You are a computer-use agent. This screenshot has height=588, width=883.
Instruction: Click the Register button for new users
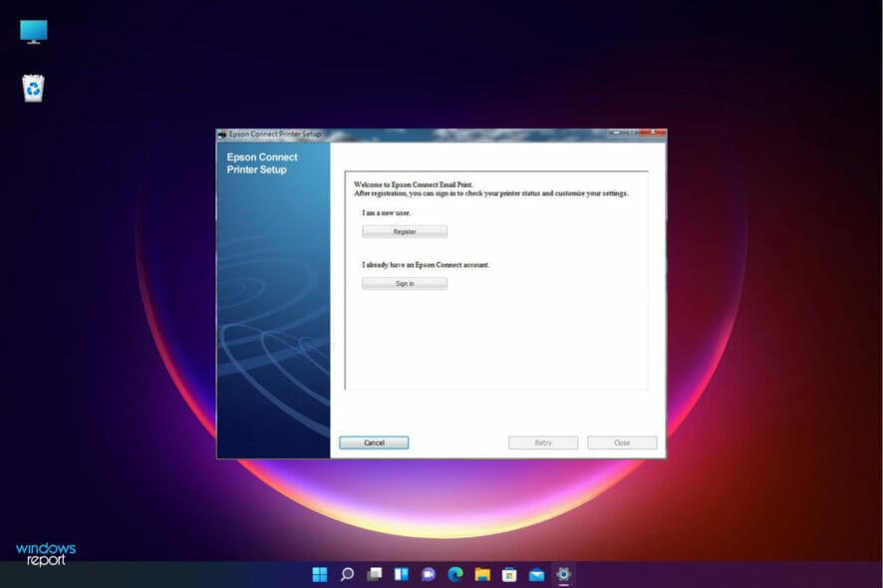[405, 231]
